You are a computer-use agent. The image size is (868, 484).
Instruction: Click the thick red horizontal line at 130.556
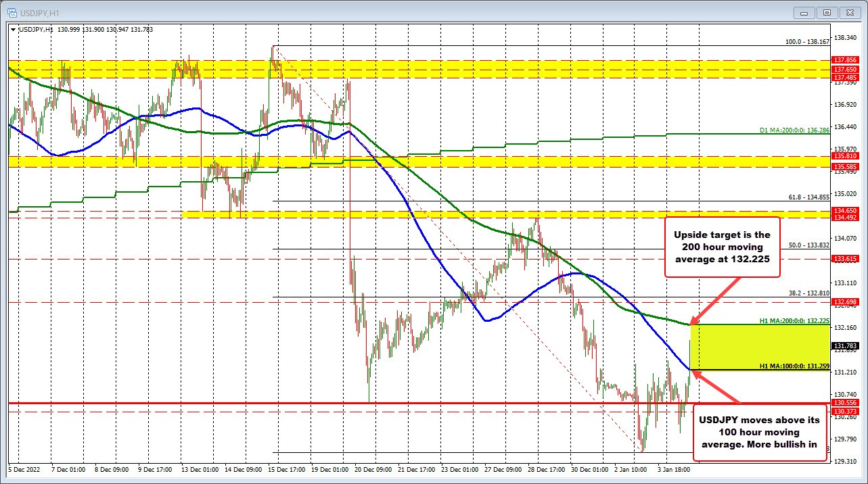(419, 404)
